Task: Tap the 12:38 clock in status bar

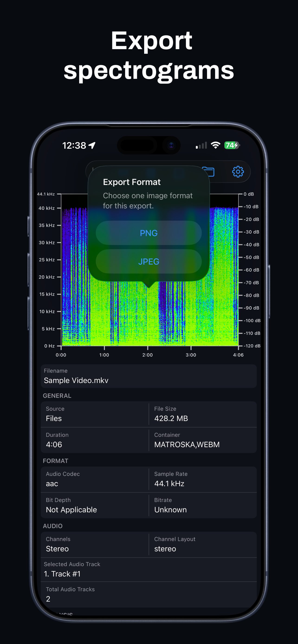Action: click(x=74, y=145)
